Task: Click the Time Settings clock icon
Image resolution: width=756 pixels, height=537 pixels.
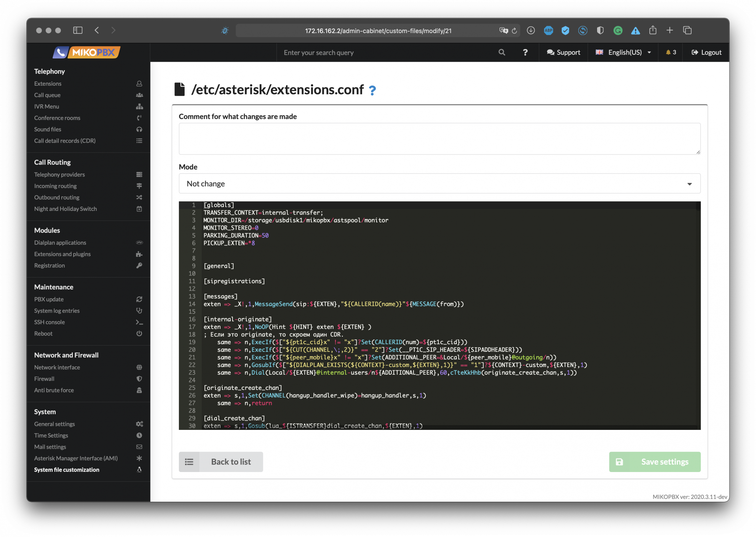Action: point(139,435)
